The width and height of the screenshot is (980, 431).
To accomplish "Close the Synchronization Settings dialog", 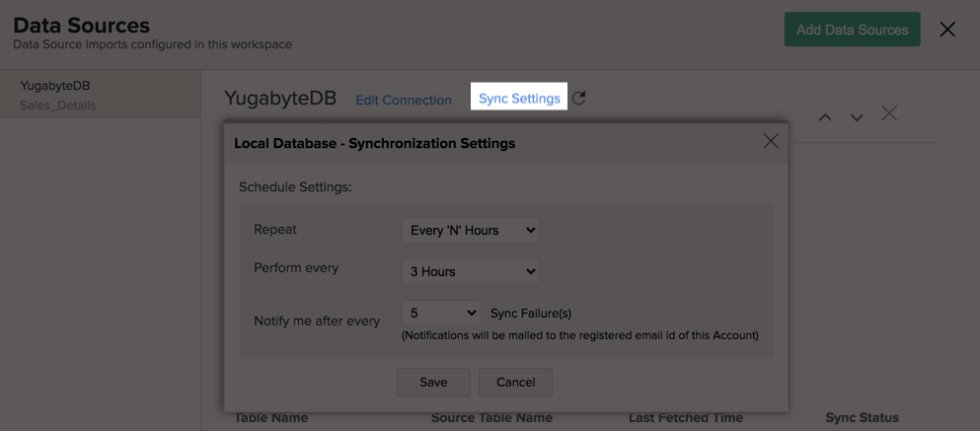I will pyautogui.click(x=771, y=141).
